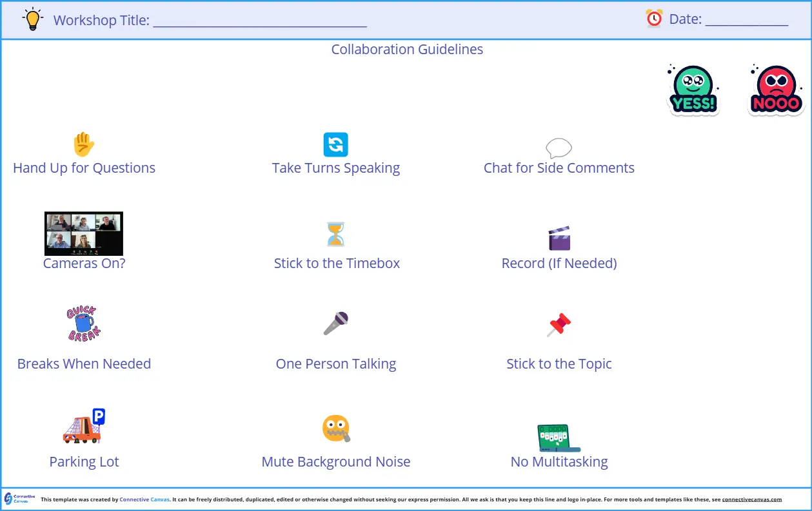Click the raised hand emoji icon
The image size is (812, 511).
coord(84,144)
